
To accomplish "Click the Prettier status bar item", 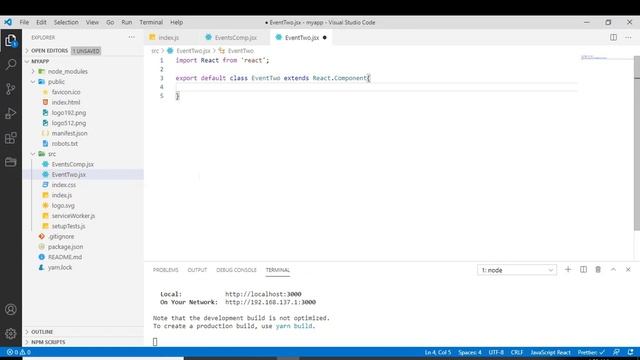I will [591, 352].
